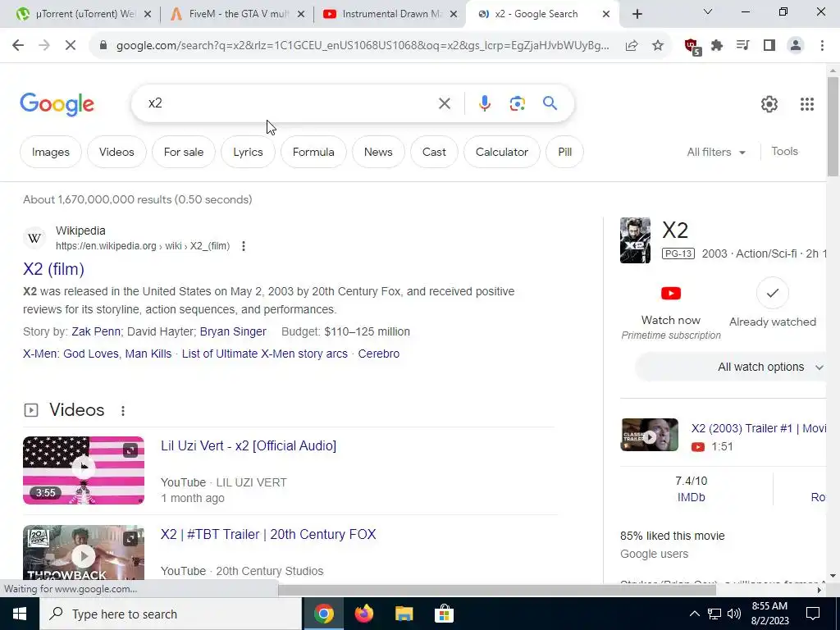Click YouTube Watch now icon
840x630 pixels.
click(x=671, y=294)
